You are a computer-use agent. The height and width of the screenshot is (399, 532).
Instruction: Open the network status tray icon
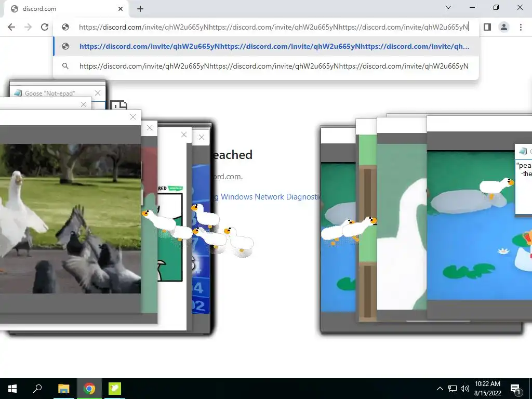point(453,389)
